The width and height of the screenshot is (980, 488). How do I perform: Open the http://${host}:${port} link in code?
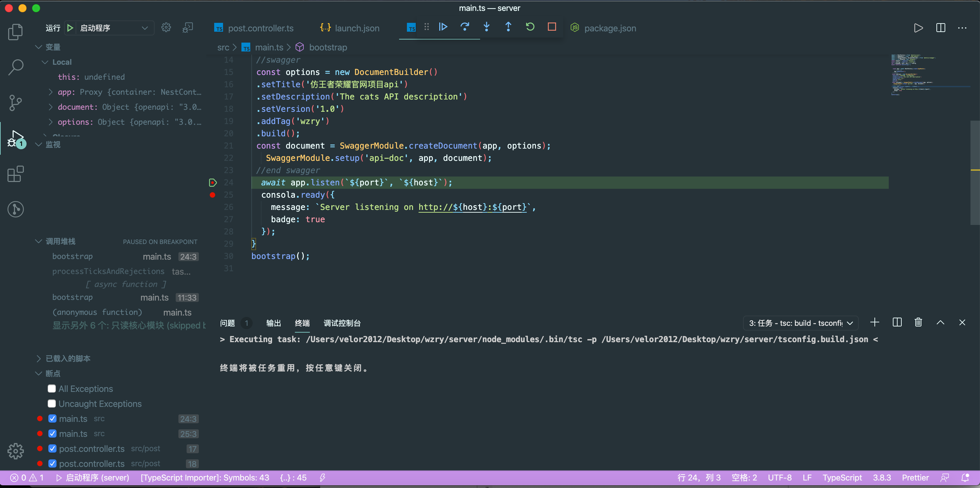point(472,207)
